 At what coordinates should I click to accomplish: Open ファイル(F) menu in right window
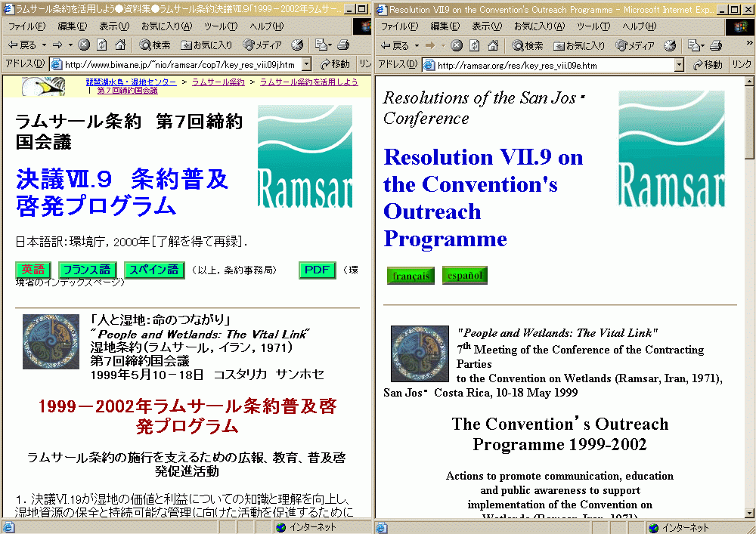[x=400, y=26]
